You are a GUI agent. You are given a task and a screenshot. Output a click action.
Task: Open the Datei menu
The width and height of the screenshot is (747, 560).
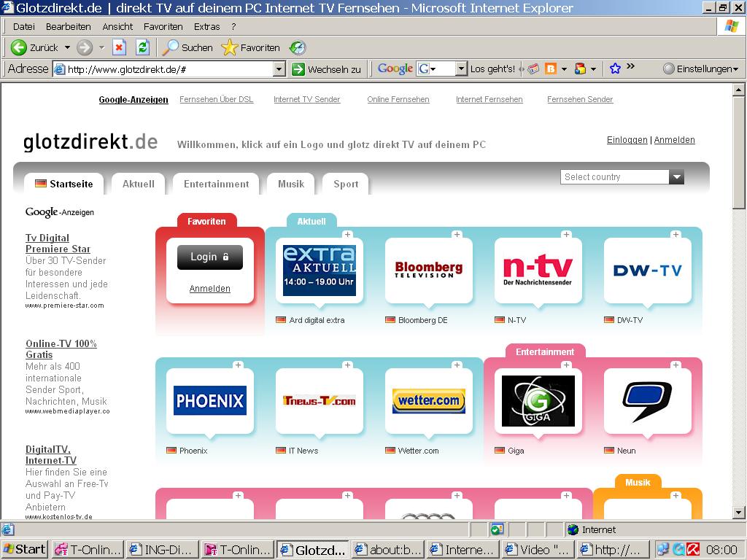click(24, 27)
